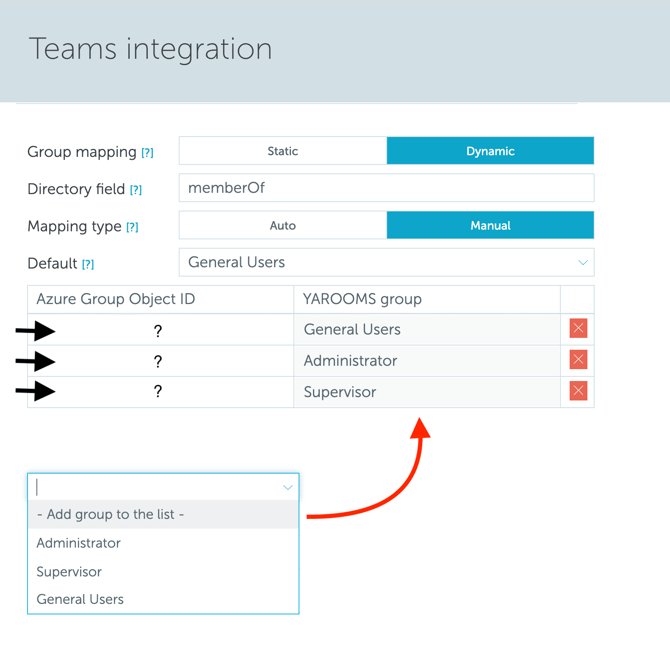Open help tooltip next to Group mapping
Viewport: 670px width, 647px height.
pos(147,153)
